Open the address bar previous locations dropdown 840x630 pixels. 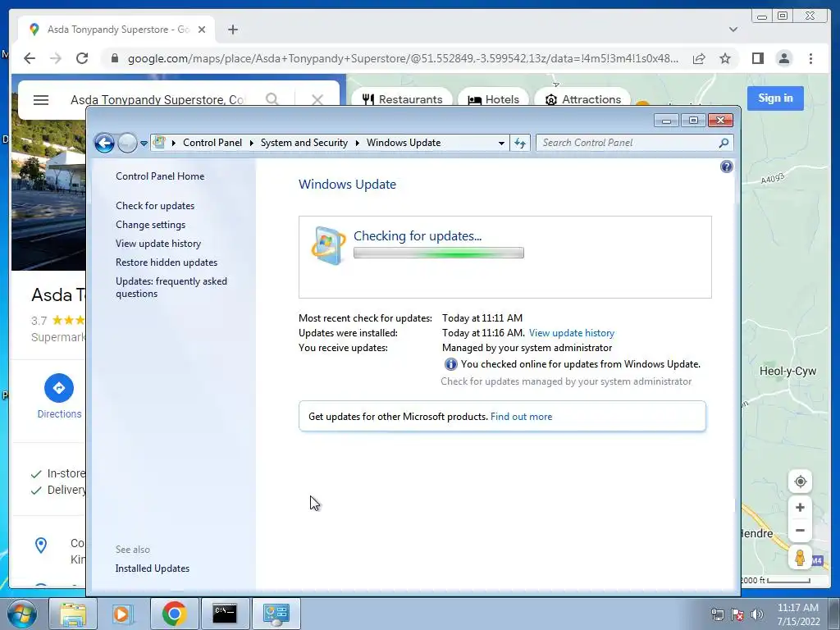(x=501, y=143)
